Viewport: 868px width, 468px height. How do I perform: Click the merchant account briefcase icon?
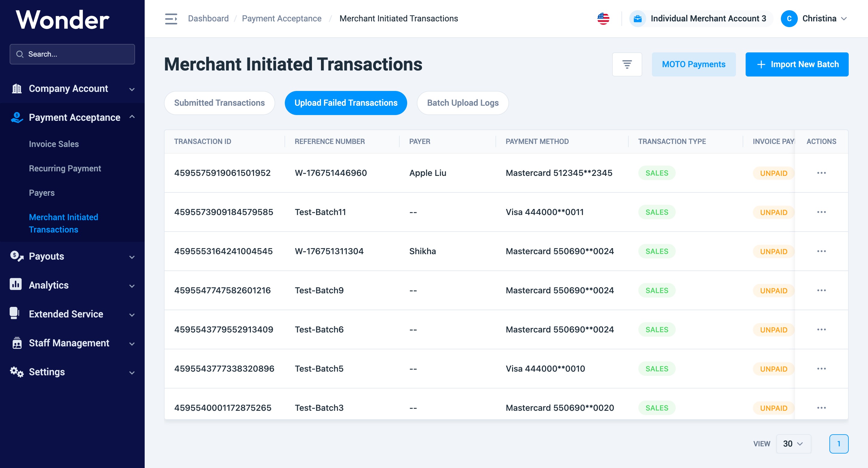pyautogui.click(x=637, y=18)
